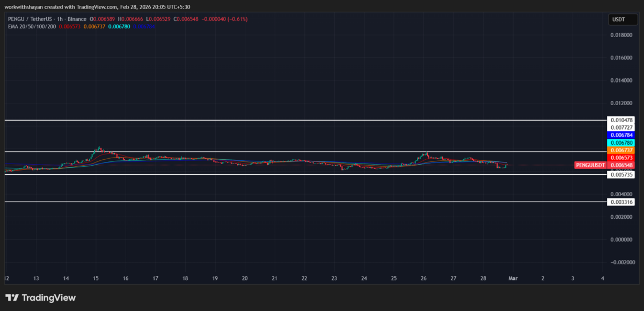Click the orange EMA value 0.006737 in legend
Image resolution: width=644 pixels, height=311 pixels.
pyautogui.click(x=93, y=26)
